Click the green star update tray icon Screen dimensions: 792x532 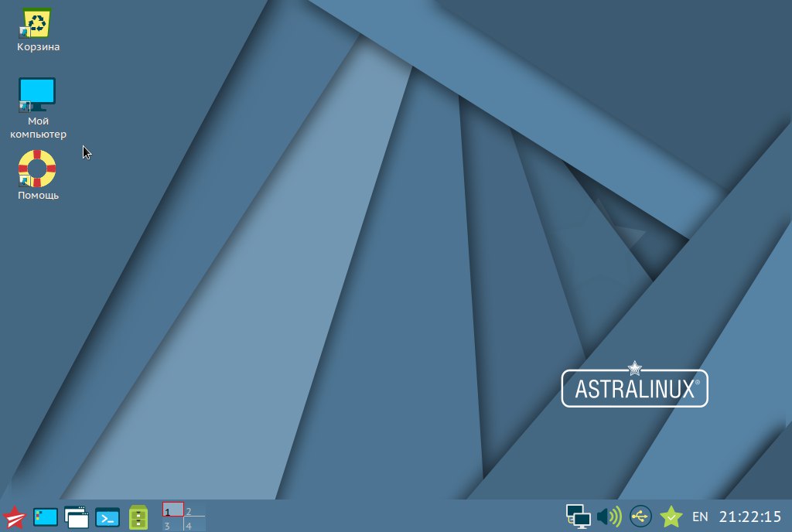(x=671, y=517)
